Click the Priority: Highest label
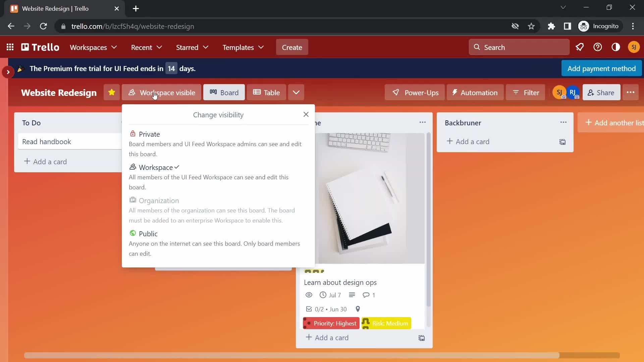The height and width of the screenshot is (362, 644). point(331,323)
